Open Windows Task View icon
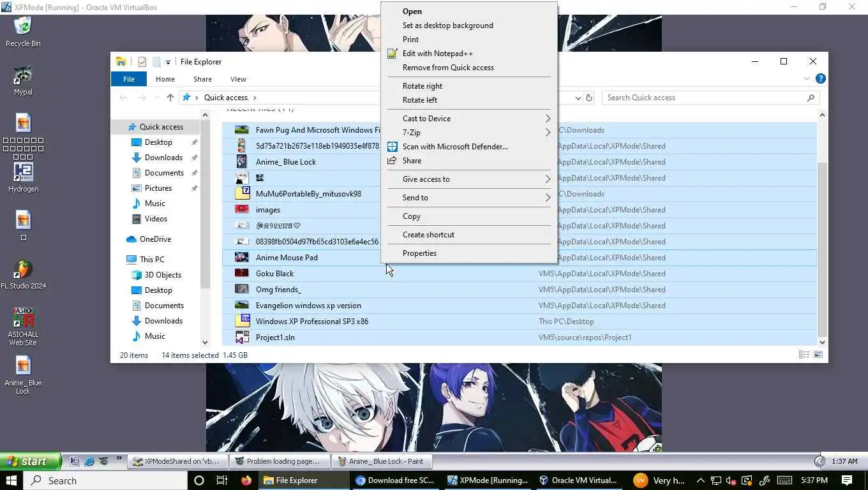 (222, 480)
